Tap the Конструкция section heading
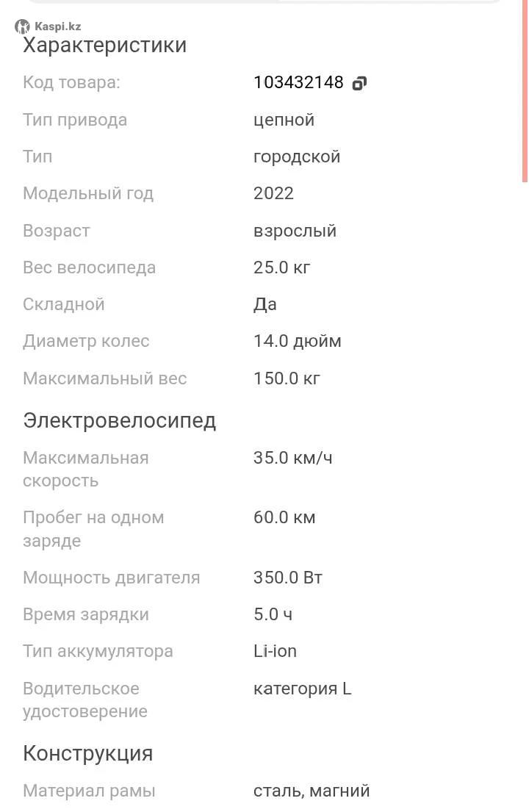 88,753
